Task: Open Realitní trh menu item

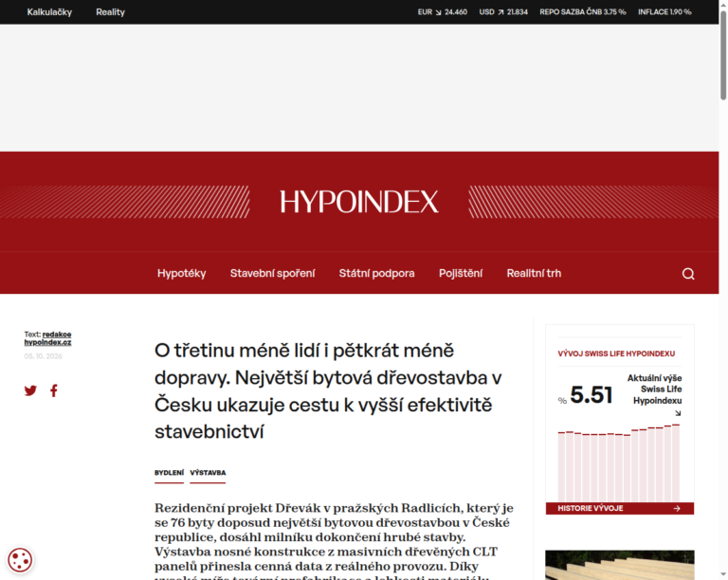Action: point(534,273)
